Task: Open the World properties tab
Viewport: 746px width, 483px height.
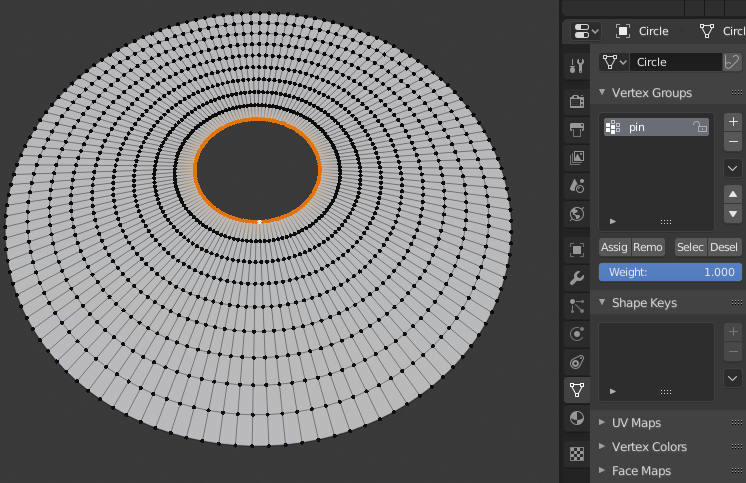Action: click(x=577, y=214)
